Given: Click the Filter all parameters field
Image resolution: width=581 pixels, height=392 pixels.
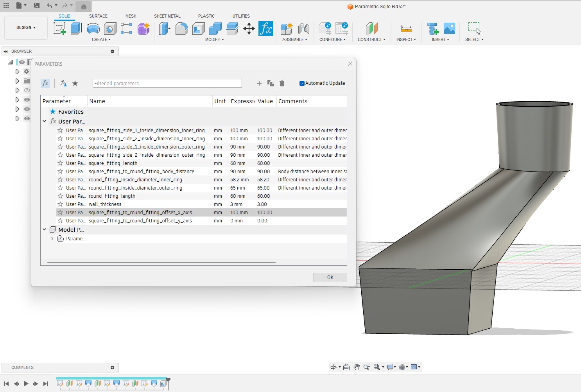Looking at the screenshot, I should tap(167, 83).
